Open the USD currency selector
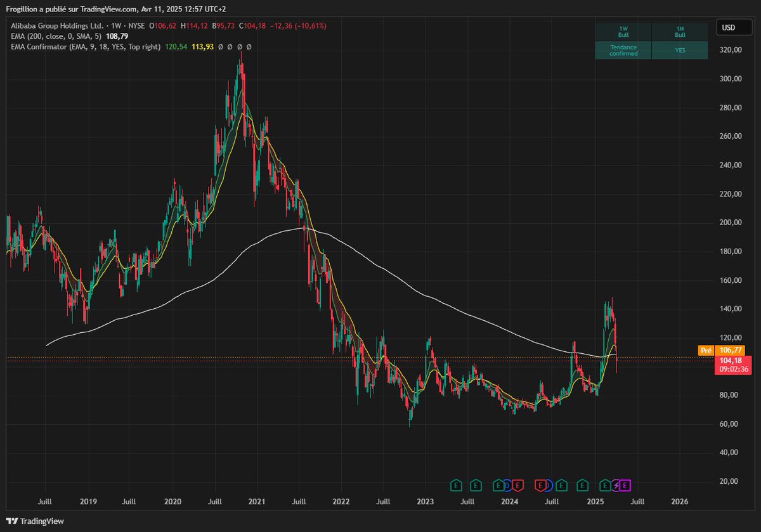Viewport: 761px width, 532px height. click(734, 27)
